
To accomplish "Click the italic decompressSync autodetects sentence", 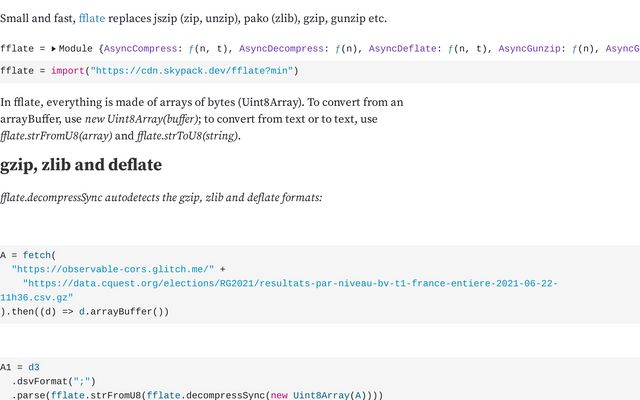I will pyautogui.click(x=161, y=198).
